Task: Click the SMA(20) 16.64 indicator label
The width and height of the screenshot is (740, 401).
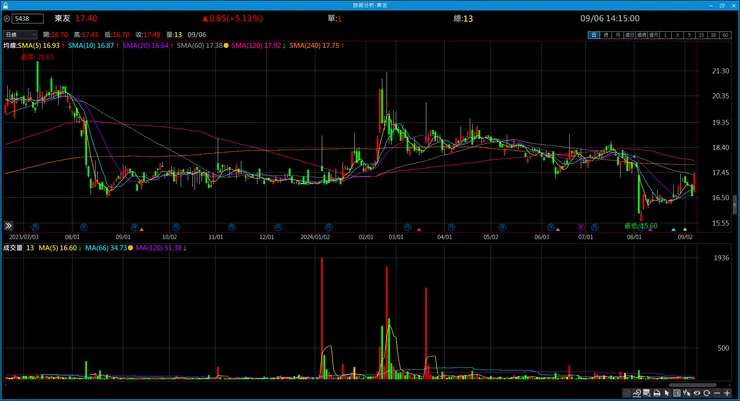Action: click(145, 46)
